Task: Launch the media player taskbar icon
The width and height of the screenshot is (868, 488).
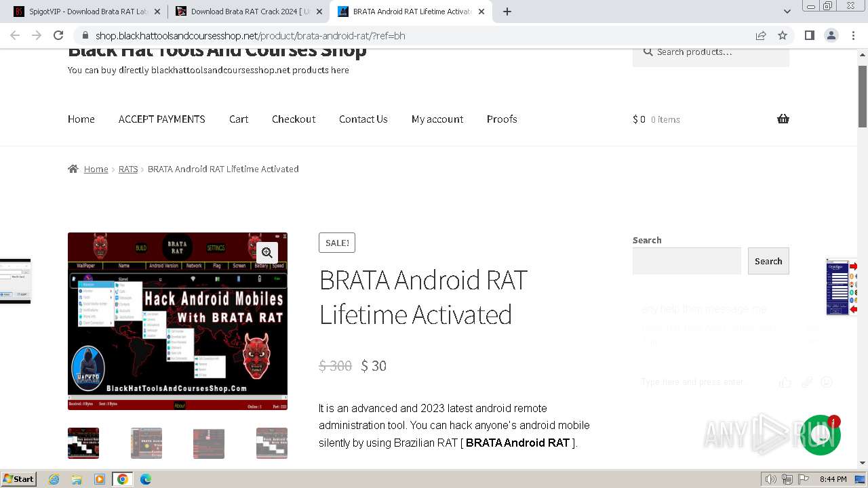Action: (100, 479)
